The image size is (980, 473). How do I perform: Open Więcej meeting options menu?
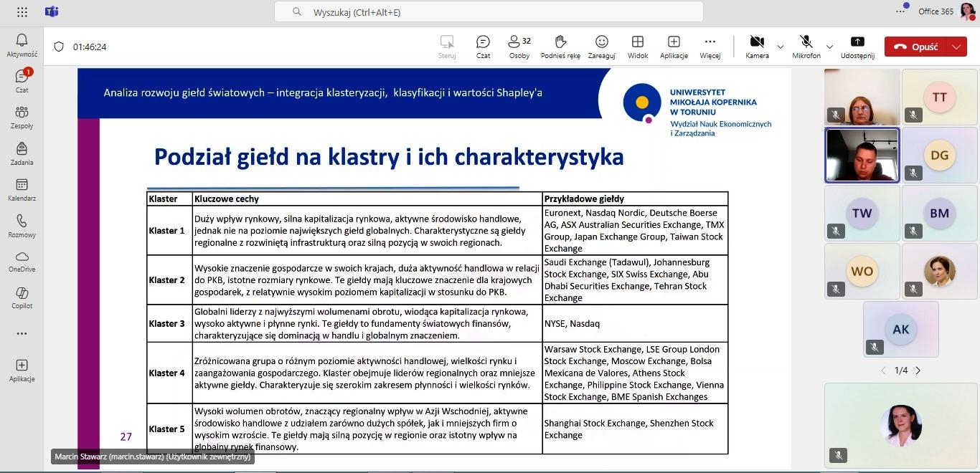tap(710, 46)
